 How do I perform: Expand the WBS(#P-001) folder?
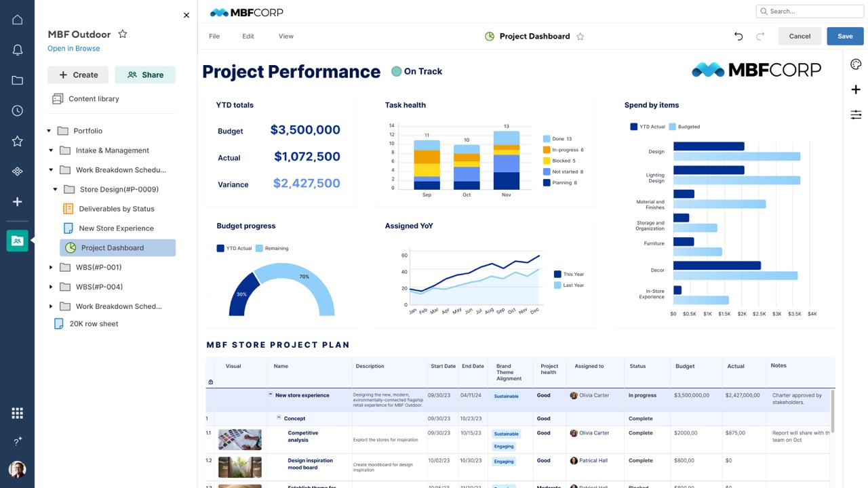(x=51, y=267)
